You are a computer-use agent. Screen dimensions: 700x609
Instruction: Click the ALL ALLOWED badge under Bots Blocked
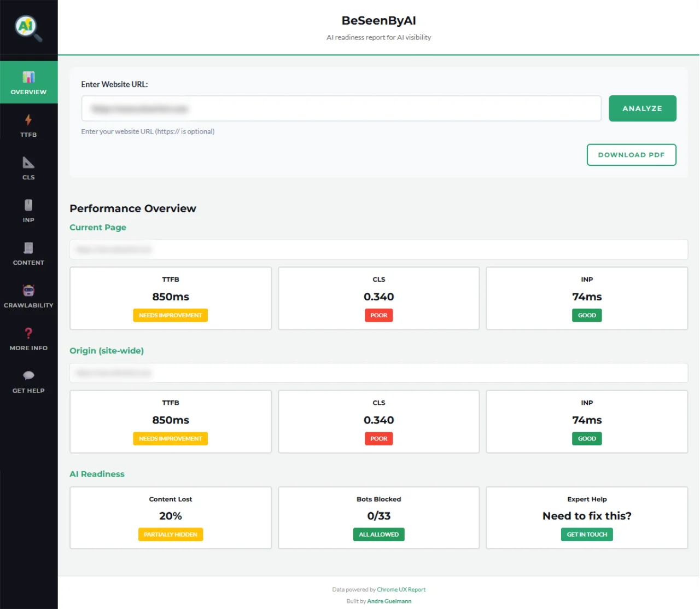[x=378, y=535]
